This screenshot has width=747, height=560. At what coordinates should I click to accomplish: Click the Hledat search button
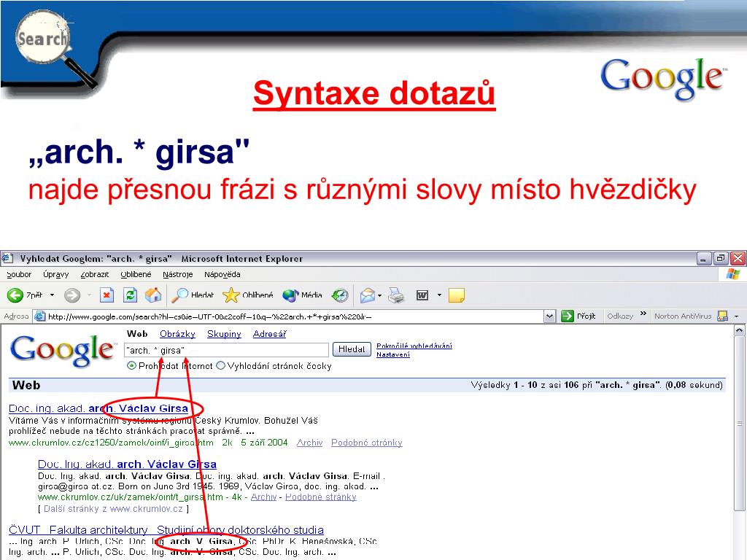(x=352, y=349)
